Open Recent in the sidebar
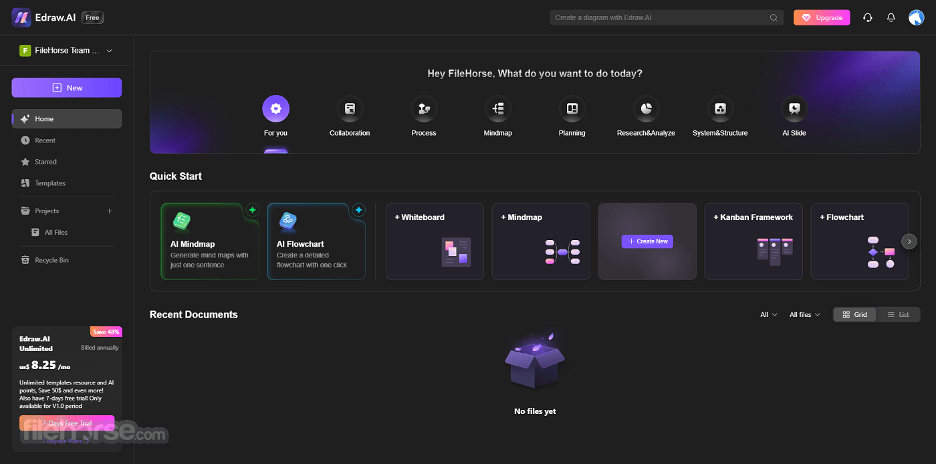The height and width of the screenshot is (464, 936). pyautogui.click(x=67, y=140)
